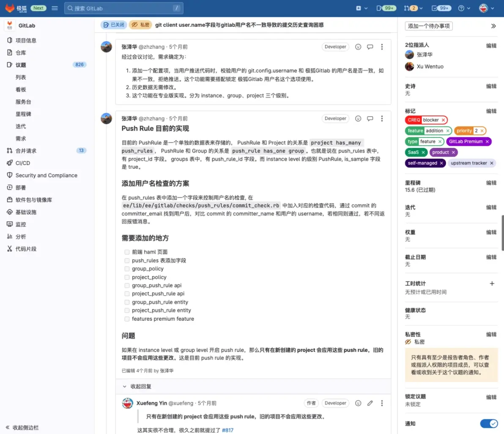The image size is (504, 434).
Task: Edit the assignees section
Action: click(491, 46)
